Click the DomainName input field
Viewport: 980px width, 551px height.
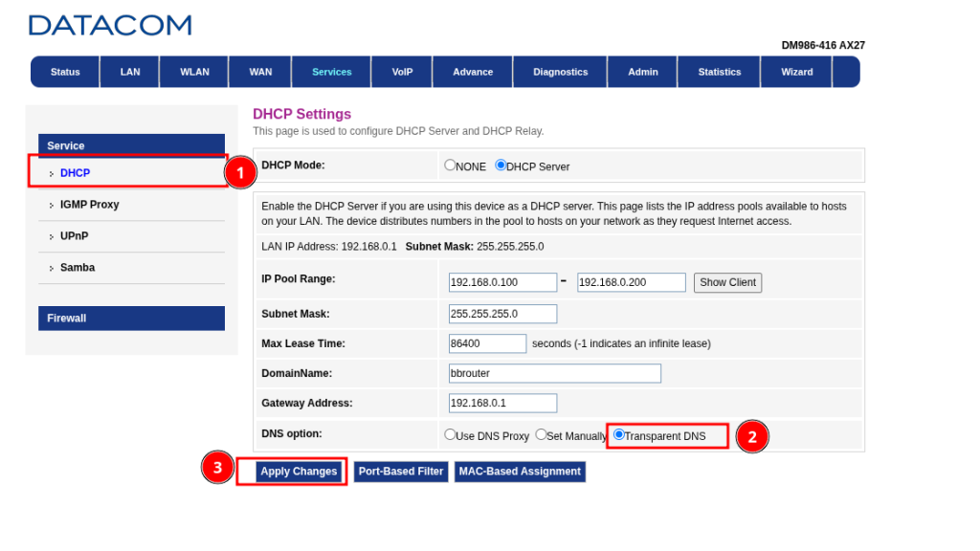tap(554, 374)
